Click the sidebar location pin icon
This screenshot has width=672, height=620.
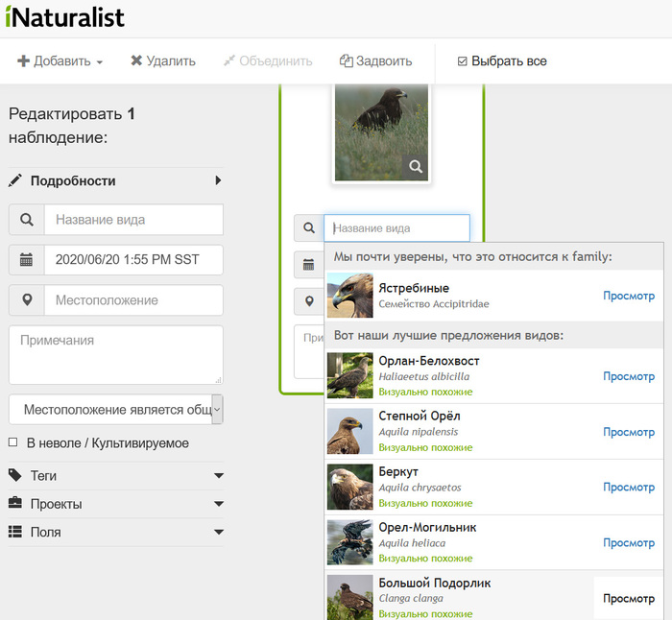tap(27, 300)
